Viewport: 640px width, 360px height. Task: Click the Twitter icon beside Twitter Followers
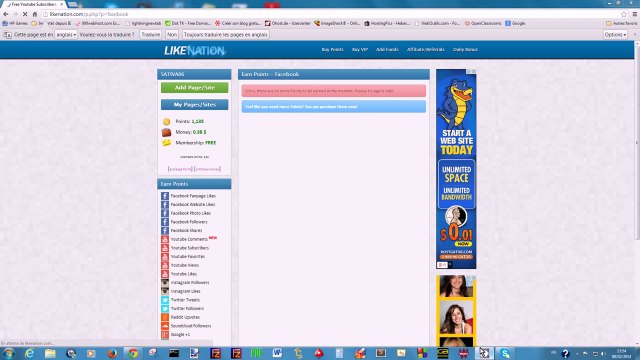click(164, 309)
